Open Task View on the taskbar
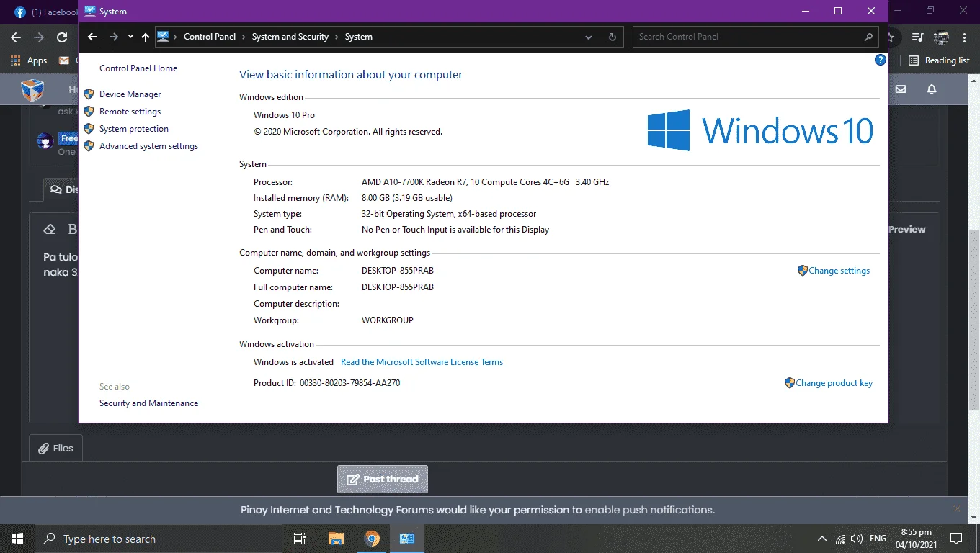 300,539
